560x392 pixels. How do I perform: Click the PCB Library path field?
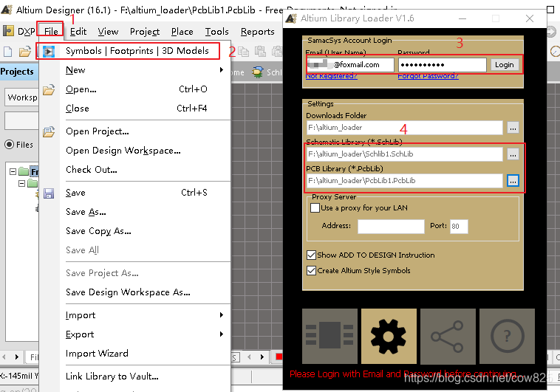tap(404, 181)
